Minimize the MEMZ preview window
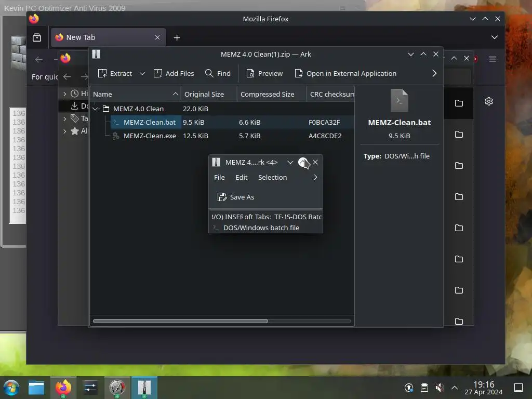This screenshot has width=532, height=399. click(290, 162)
